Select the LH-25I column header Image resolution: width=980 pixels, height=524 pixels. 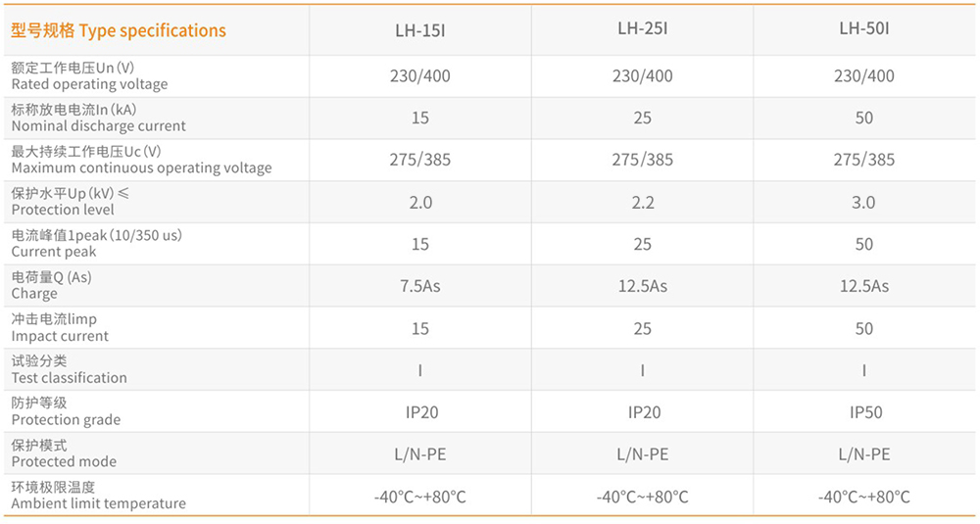(643, 28)
